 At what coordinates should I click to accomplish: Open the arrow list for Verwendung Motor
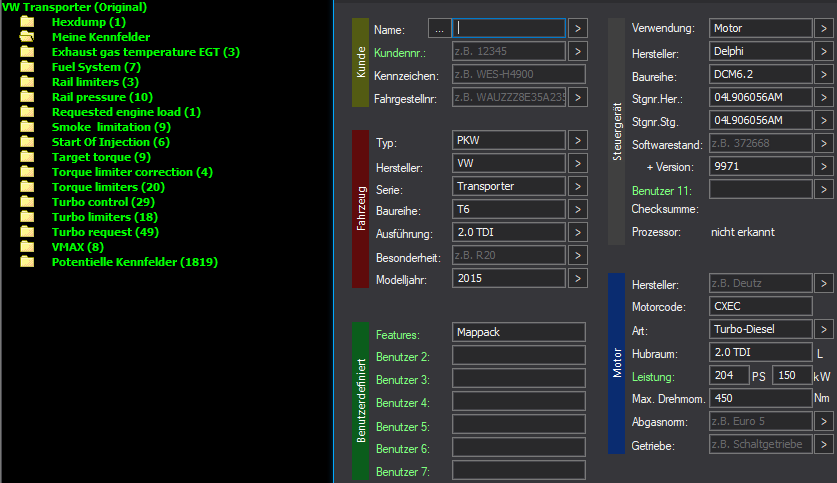[824, 28]
